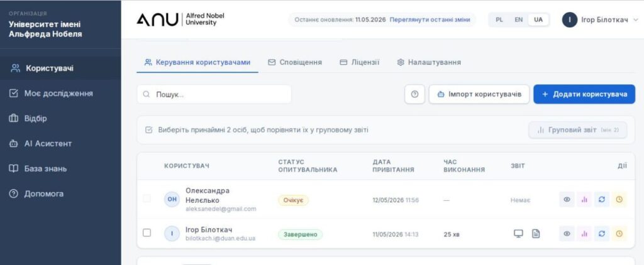The height and width of the screenshot is (265, 644).
Task: Focus the Пошук search field
Action: [214, 94]
